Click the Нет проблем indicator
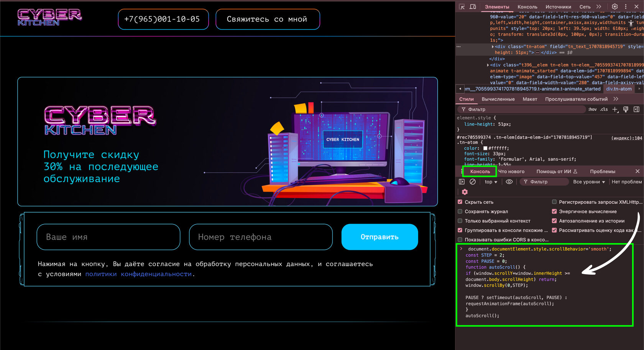 coord(626,182)
